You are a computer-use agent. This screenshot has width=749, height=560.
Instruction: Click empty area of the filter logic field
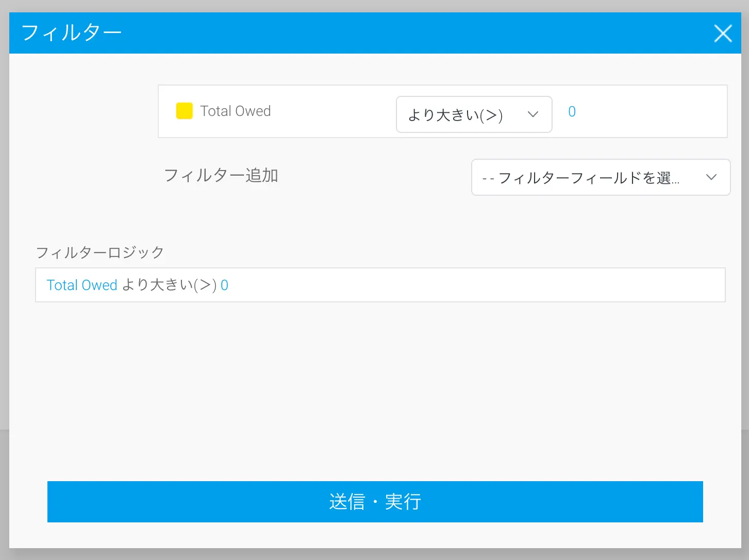click(464, 285)
